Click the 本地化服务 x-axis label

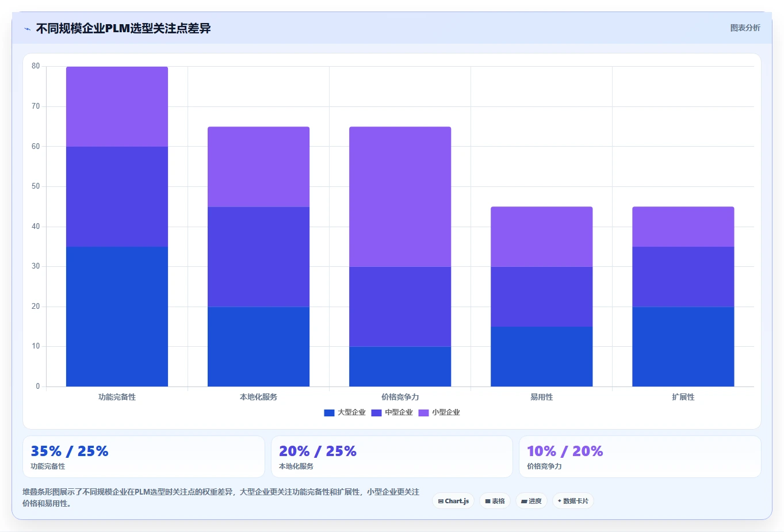(x=258, y=397)
